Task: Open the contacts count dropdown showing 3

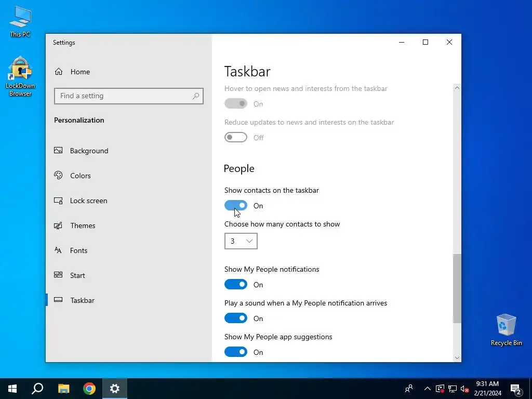Action: pyautogui.click(x=241, y=241)
